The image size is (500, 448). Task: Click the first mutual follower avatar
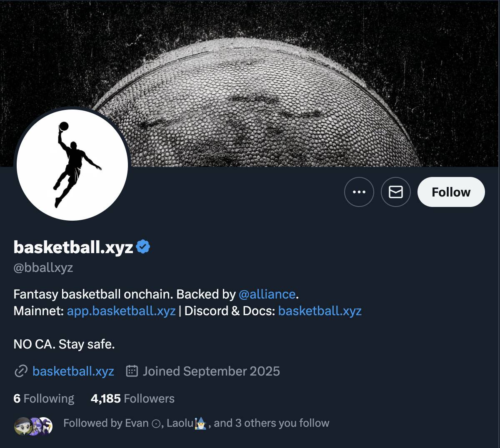[22, 426]
